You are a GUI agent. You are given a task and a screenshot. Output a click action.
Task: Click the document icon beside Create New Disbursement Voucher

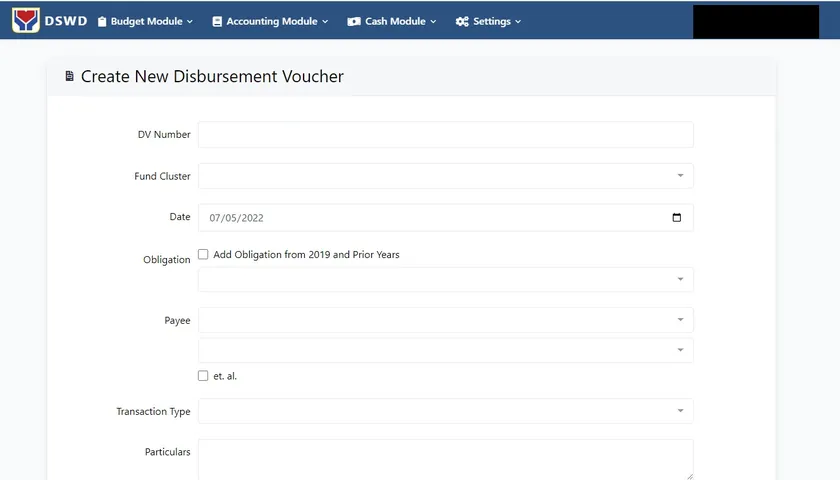pyautogui.click(x=69, y=76)
